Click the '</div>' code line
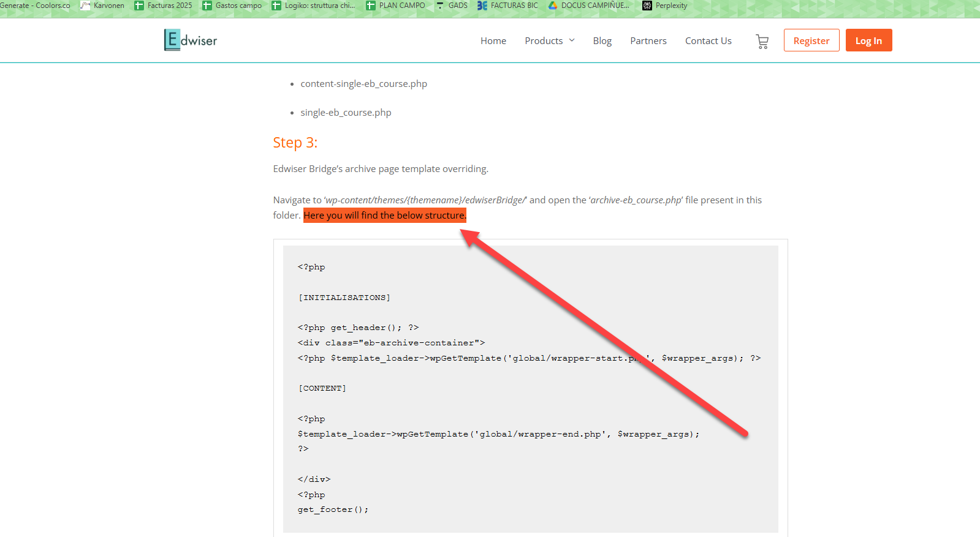980x537 pixels. click(314, 479)
